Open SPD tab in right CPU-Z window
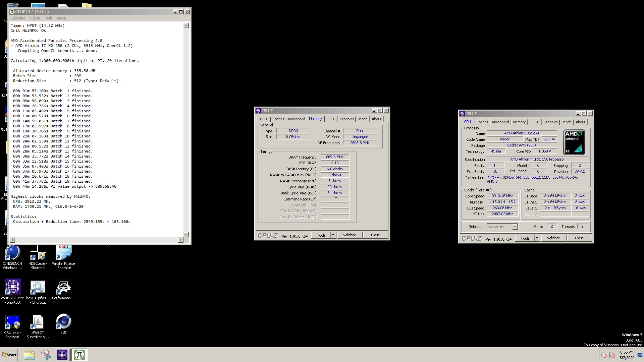This screenshot has width=644, height=362. [535, 122]
